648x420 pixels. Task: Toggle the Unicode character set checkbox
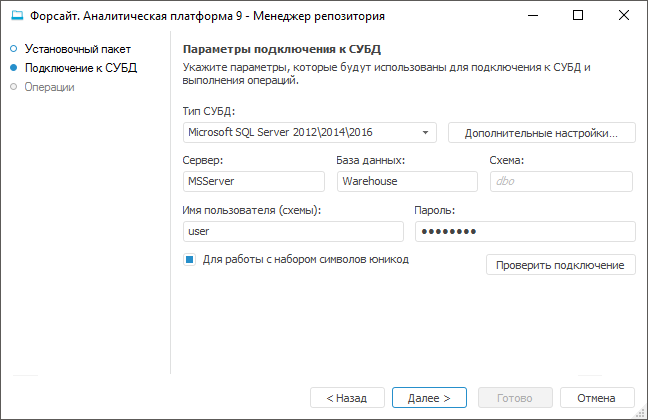188,259
